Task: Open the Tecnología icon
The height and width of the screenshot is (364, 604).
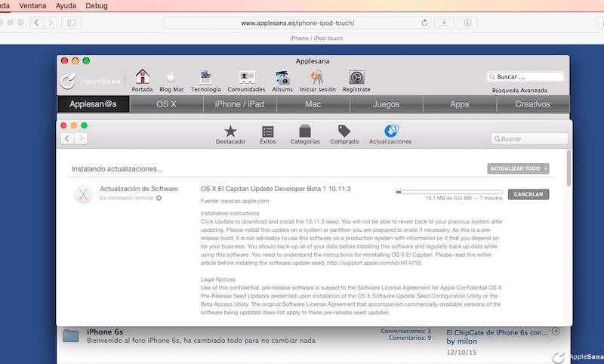Action: [x=205, y=78]
